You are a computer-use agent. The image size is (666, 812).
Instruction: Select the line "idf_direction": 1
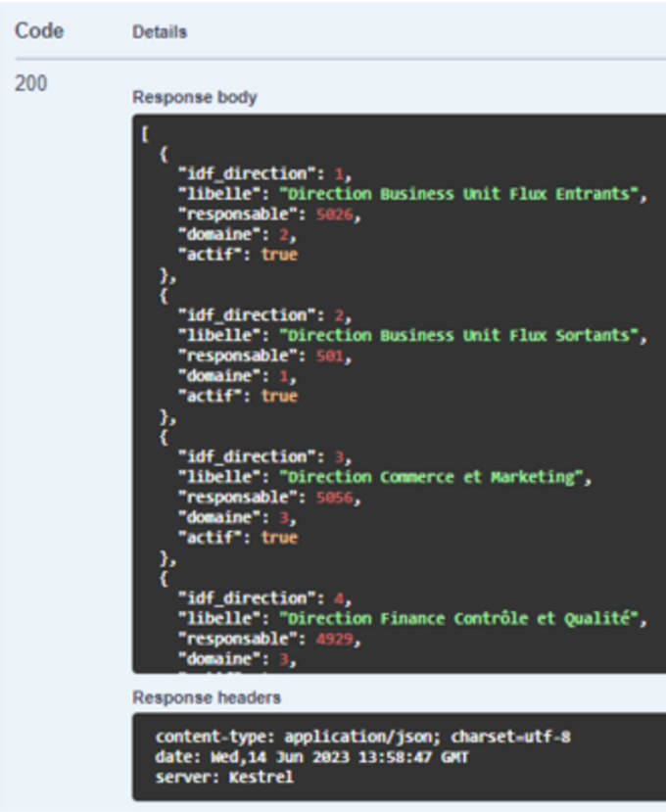[264, 173]
